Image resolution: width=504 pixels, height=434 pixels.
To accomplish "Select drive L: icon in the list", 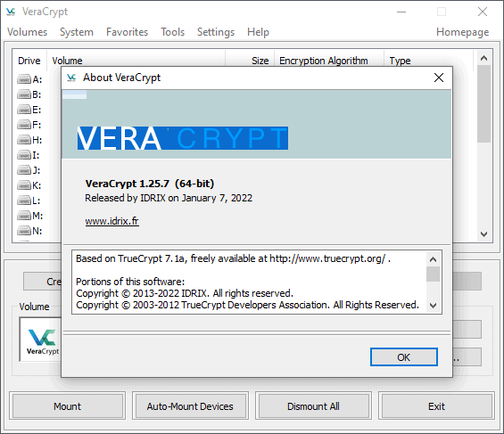I will 24,201.
